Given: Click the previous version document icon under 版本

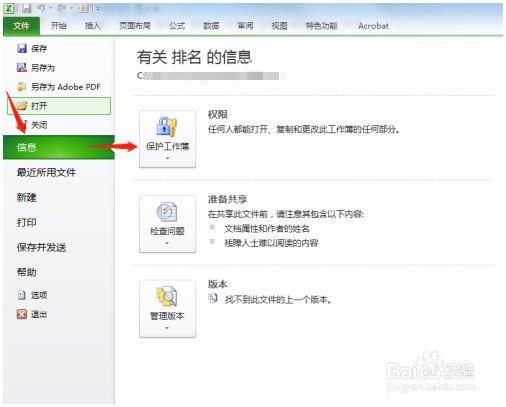Looking at the screenshot, I should [x=213, y=298].
